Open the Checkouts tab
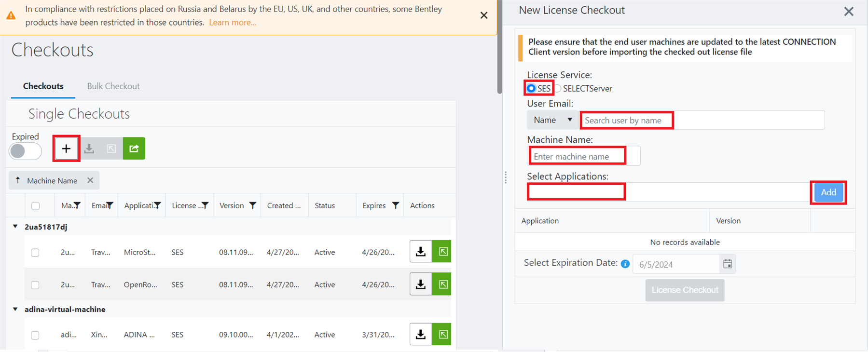 pyautogui.click(x=43, y=86)
